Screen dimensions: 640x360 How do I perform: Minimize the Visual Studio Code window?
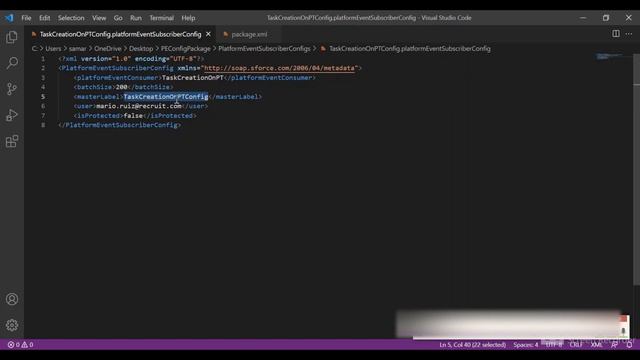coord(583,18)
